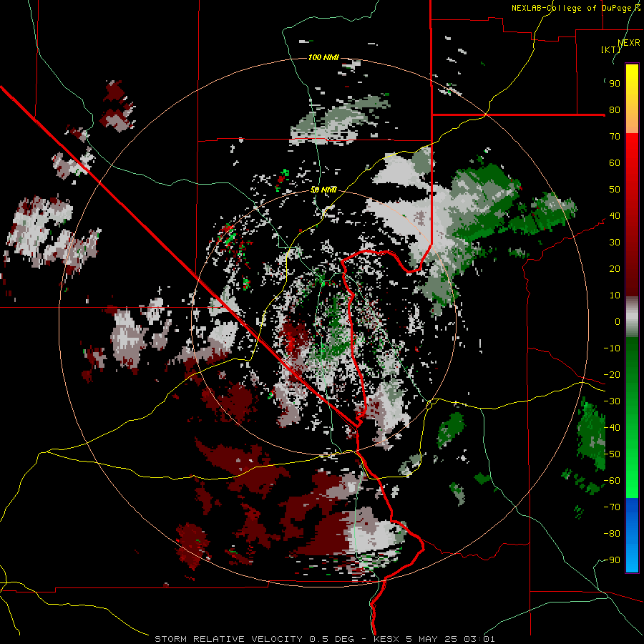Click the 20 value on the velocity scale
Viewport: 644px width, 644px height.
615,269
